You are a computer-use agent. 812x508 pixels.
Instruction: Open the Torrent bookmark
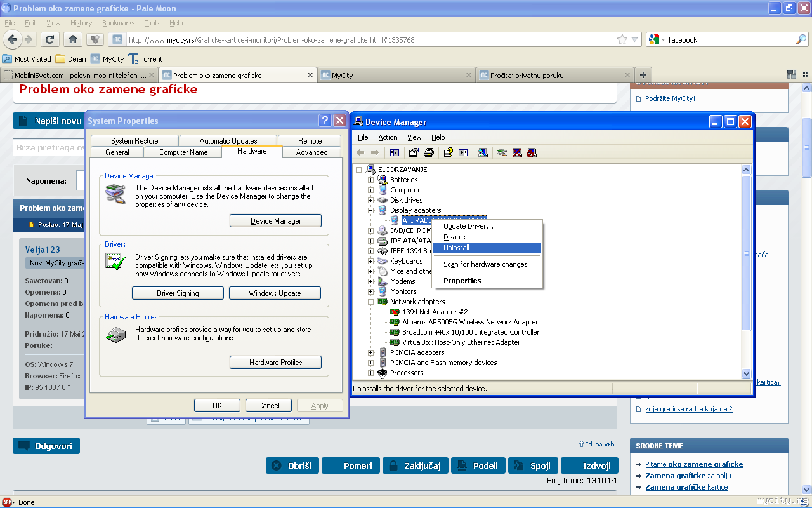146,59
